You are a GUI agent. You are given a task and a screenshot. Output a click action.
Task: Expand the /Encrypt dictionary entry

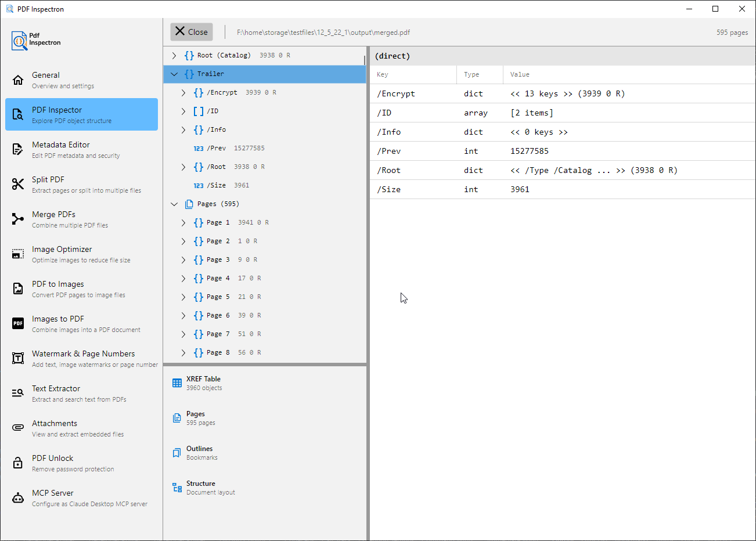pyautogui.click(x=183, y=93)
